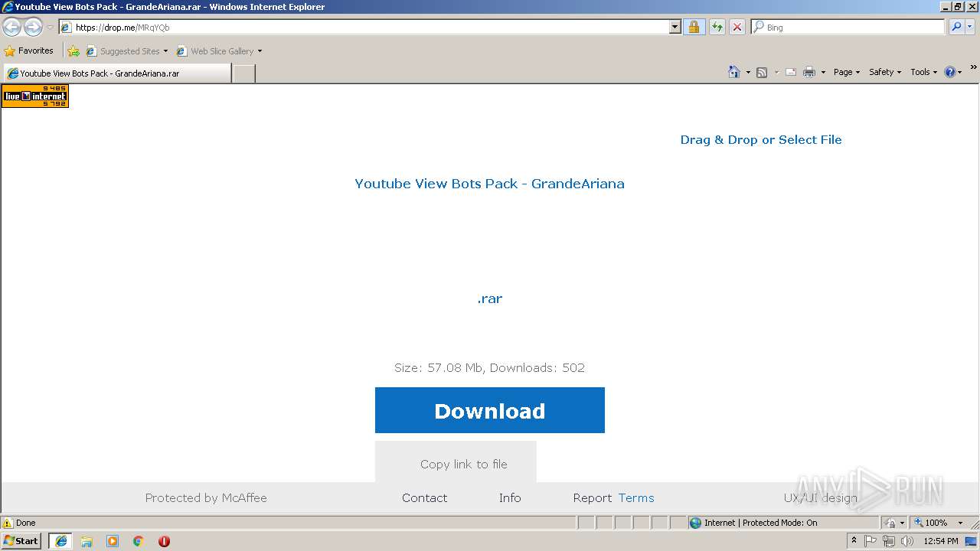Open the Page menu
The height and width of the screenshot is (551, 980).
click(846, 72)
